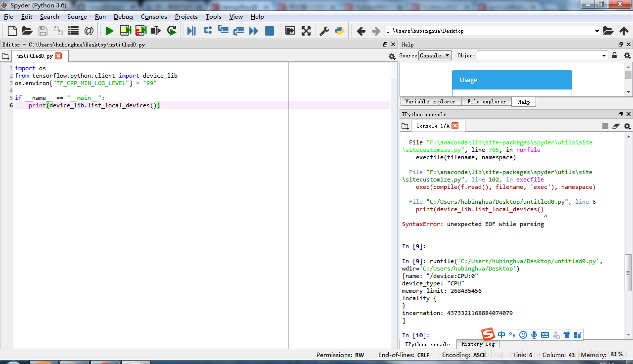Clear console with eraser icon
This screenshot has width=633, height=364.
(616, 126)
